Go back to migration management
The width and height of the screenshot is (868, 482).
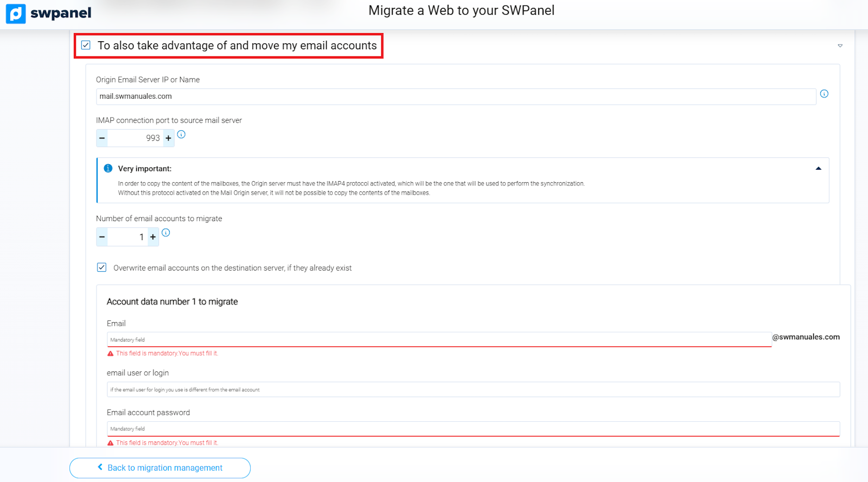160,468
